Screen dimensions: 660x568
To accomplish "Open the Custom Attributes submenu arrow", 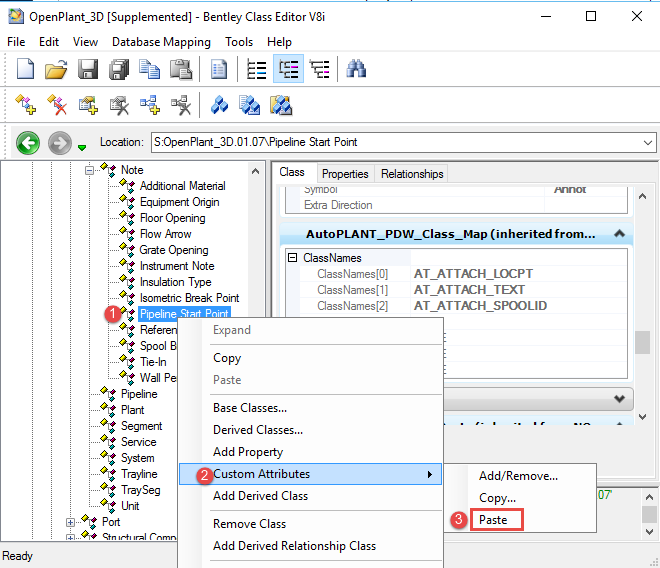I will click(429, 475).
